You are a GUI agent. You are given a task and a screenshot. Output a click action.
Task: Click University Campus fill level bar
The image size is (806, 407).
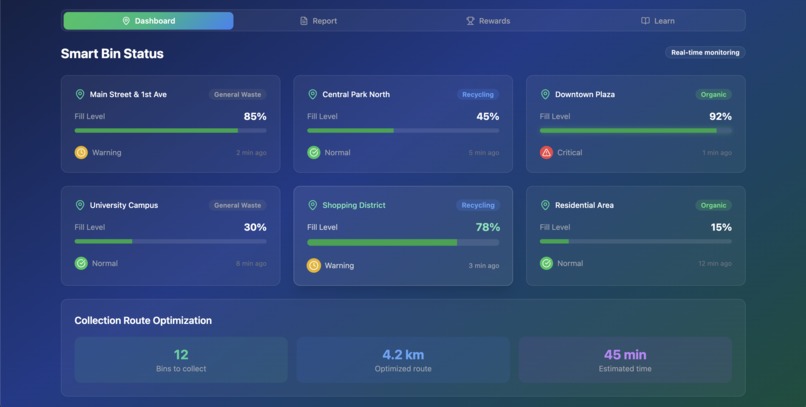click(x=171, y=241)
